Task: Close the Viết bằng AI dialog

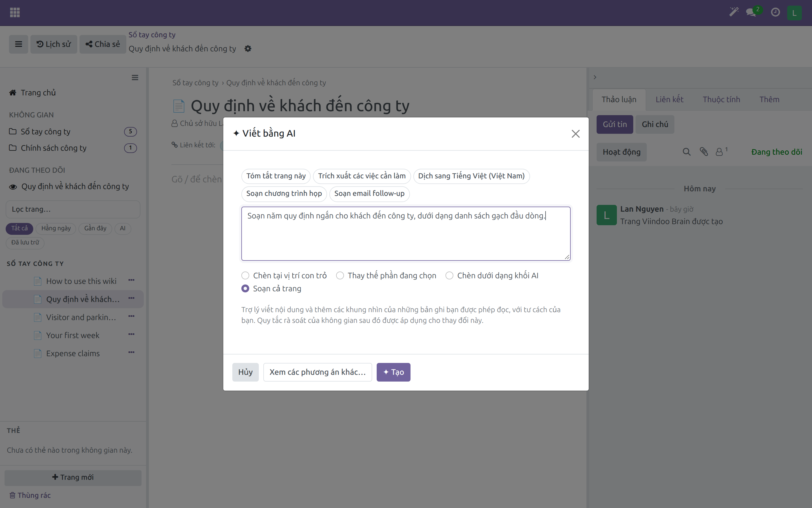Action: [575, 134]
